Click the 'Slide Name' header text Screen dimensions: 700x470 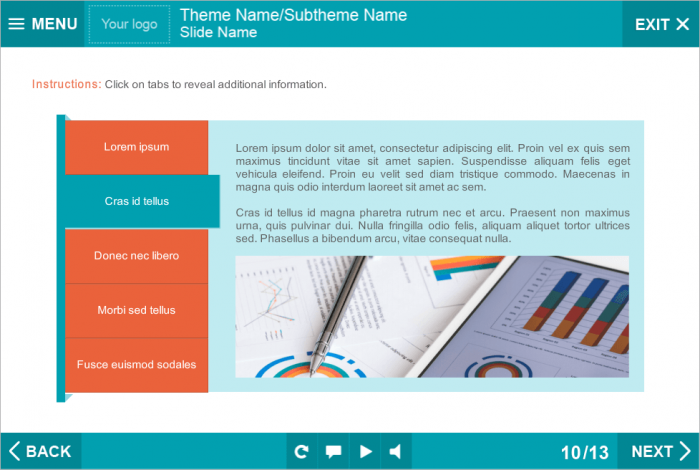[x=218, y=33]
